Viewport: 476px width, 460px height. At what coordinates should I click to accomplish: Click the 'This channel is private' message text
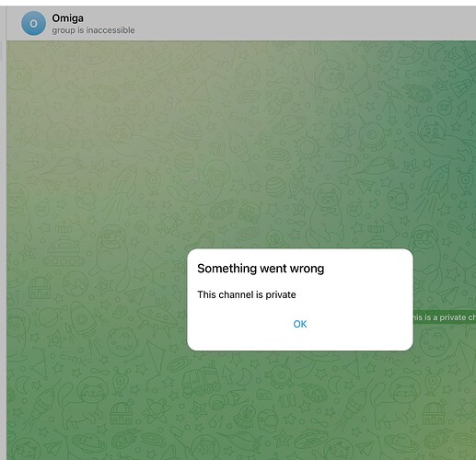(247, 294)
